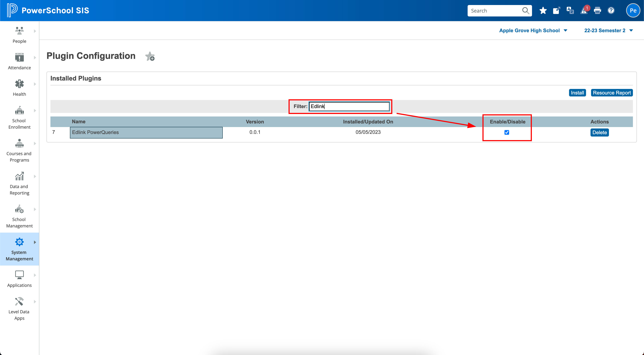Open Courses and Programs sidebar section
This screenshot has height=355, width=644.
[x=19, y=150]
